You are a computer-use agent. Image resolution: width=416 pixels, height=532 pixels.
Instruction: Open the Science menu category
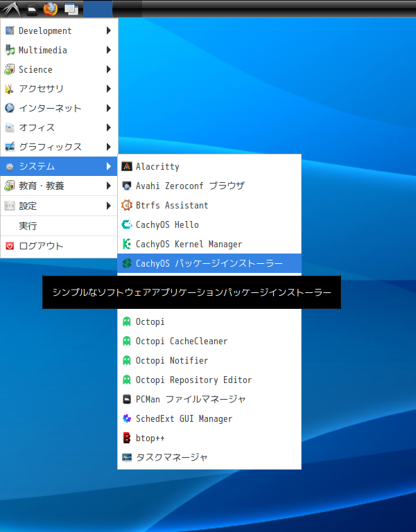[59, 69]
